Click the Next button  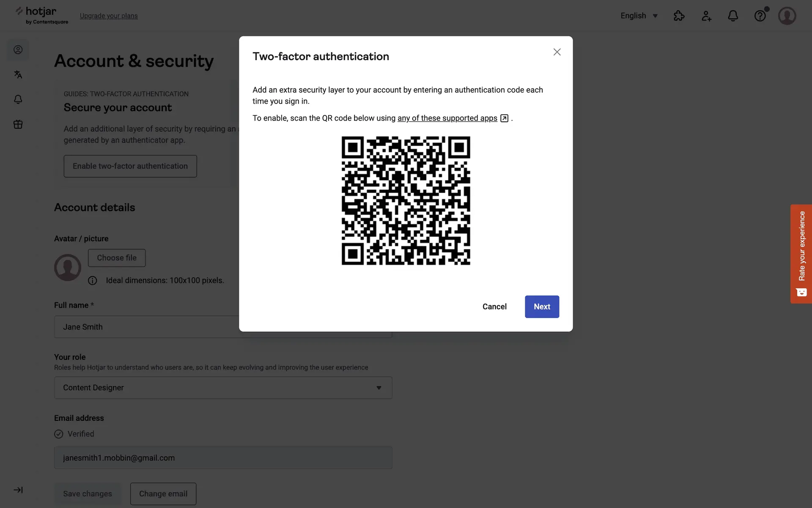point(542,306)
